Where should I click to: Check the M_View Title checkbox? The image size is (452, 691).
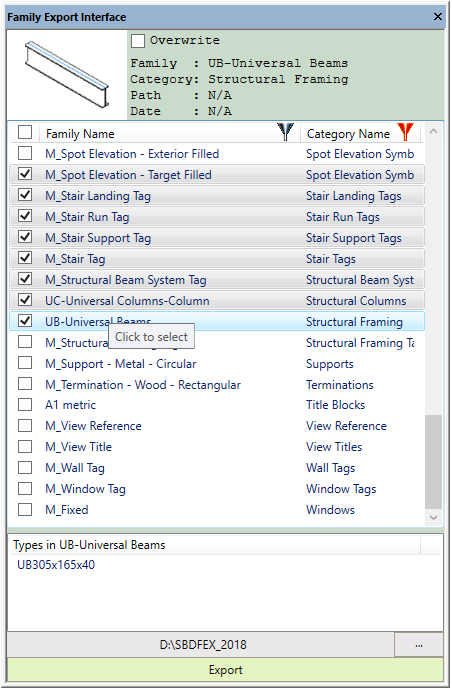coord(25,447)
